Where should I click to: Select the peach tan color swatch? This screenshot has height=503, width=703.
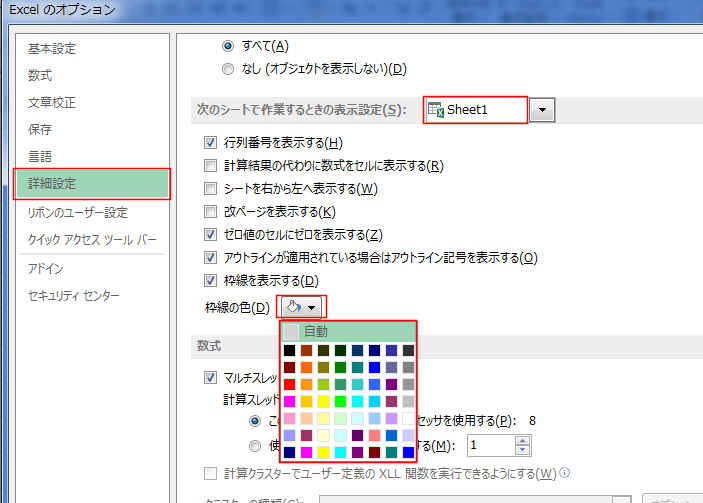tap(307, 418)
